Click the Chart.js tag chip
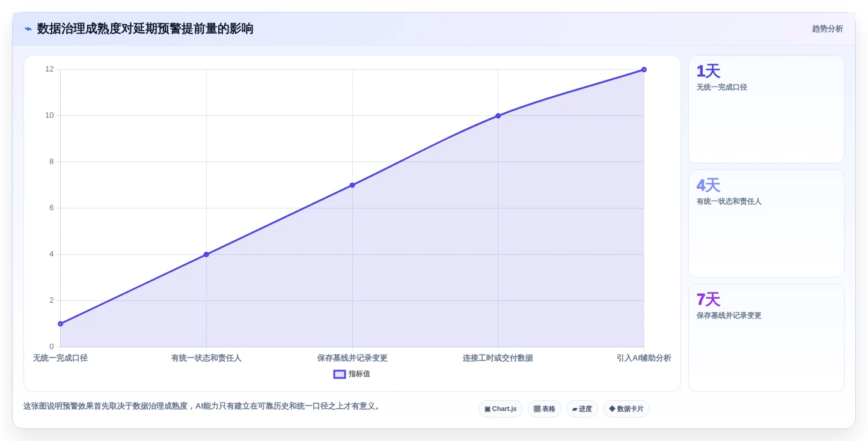The image size is (868, 441). (x=501, y=409)
